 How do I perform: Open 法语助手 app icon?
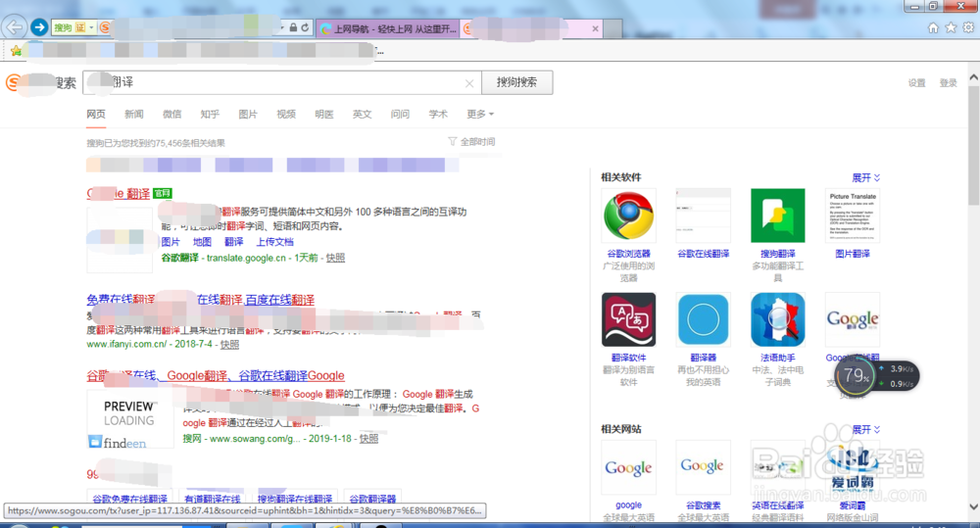click(777, 319)
